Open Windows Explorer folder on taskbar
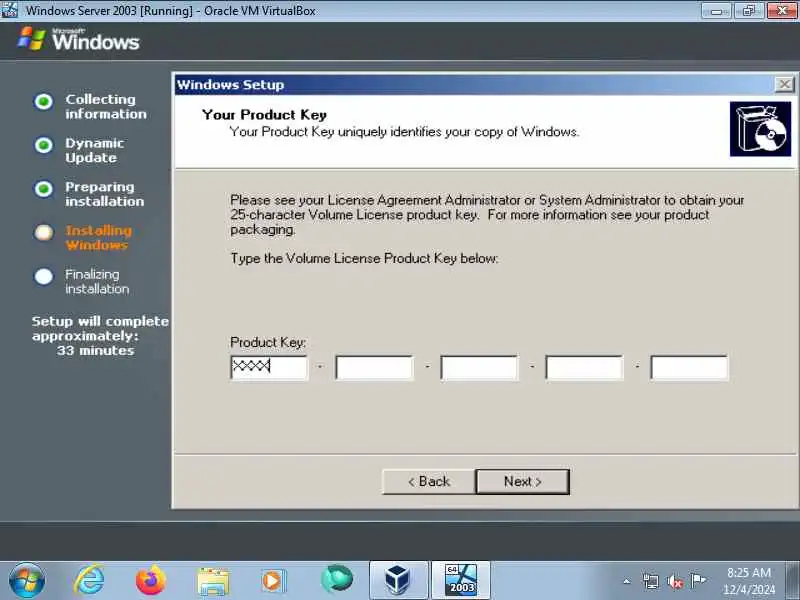 [213, 582]
